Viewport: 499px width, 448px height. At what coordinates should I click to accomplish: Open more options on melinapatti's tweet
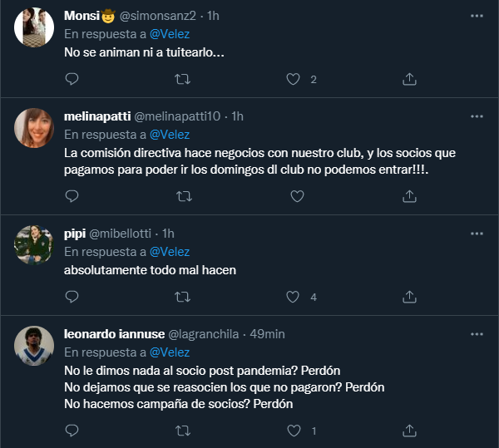tap(476, 116)
